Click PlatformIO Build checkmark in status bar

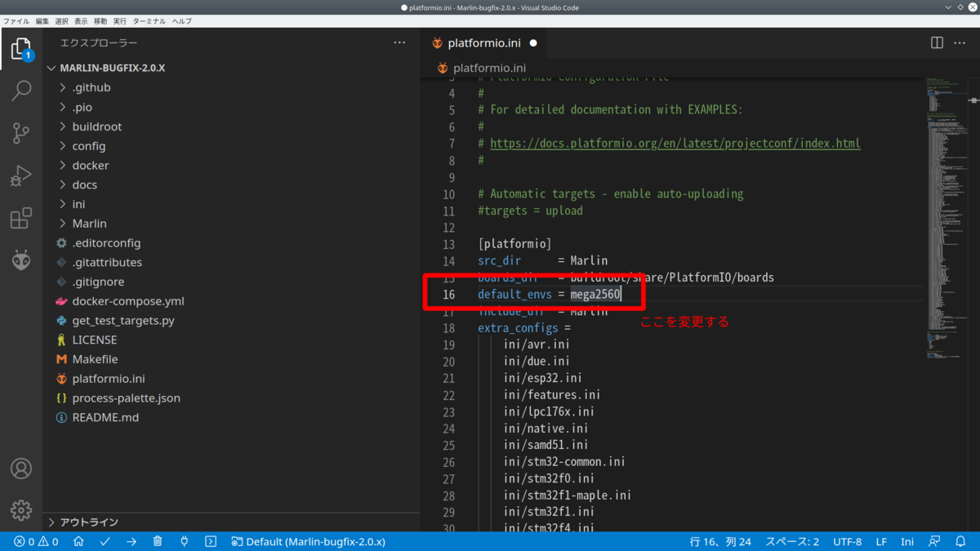tap(105, 541)
